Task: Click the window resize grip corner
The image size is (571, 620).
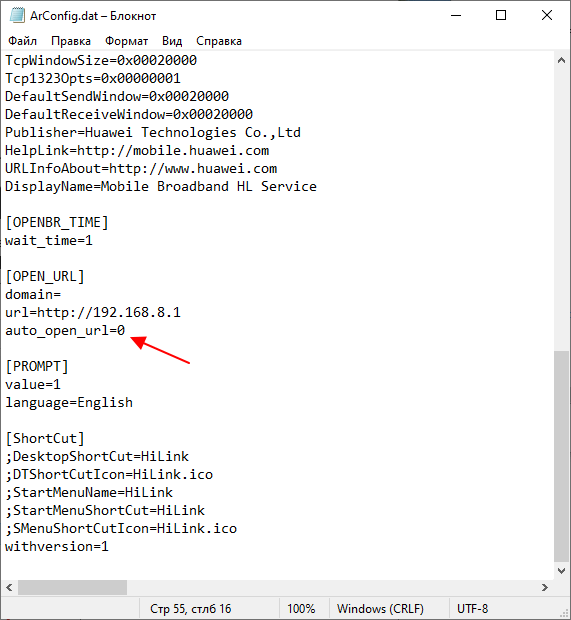Action: pyautogui.click(x=565, y=614)
